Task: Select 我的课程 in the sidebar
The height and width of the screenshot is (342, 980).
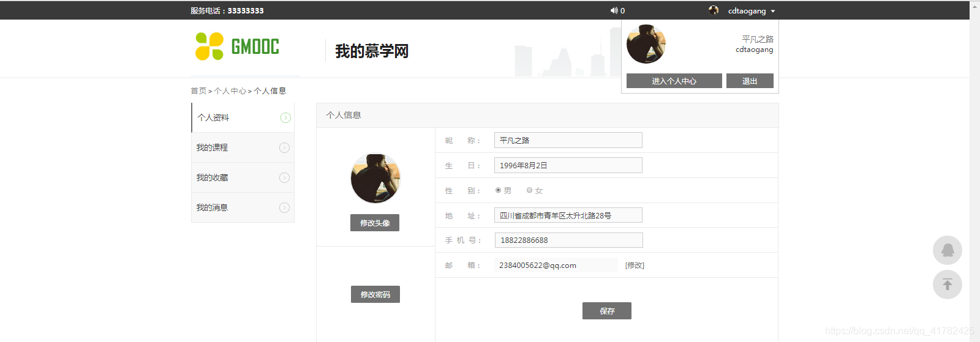Action: pyautogui.click(x=243, y=147)
